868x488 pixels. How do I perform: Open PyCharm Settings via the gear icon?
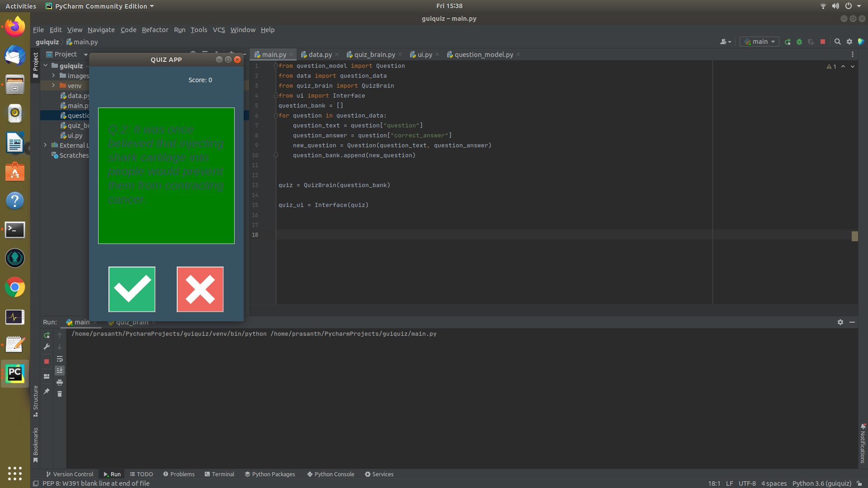pyautogui.click(x=850, y=42)
